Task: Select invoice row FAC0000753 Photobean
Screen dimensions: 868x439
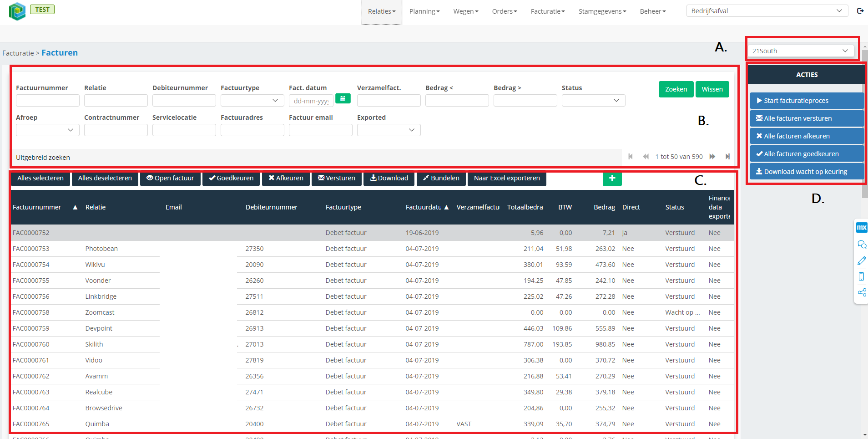Action: coord(372,249)
